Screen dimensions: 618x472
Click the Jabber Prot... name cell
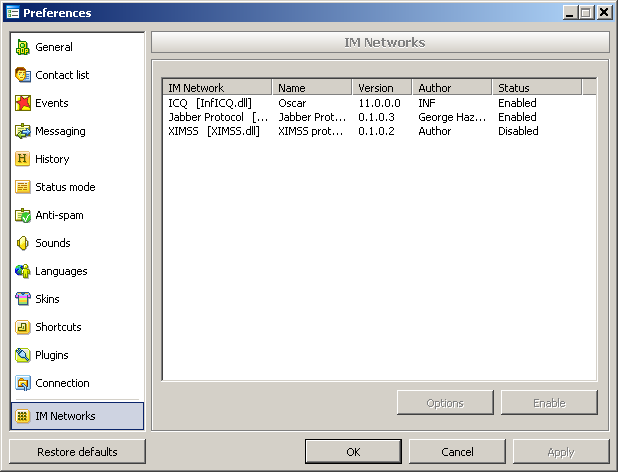tap(312, 117)
